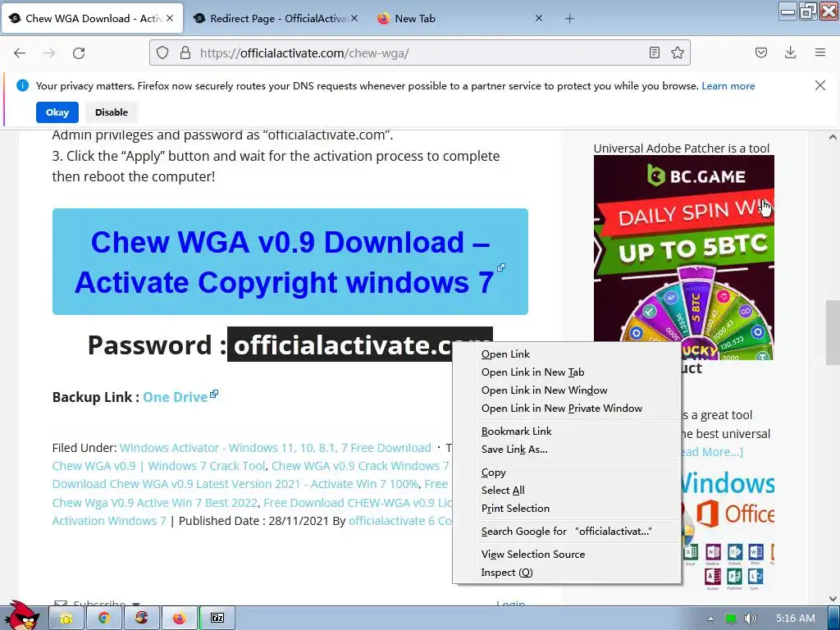
Task: Launch Chrome from the taskbar
Action: [103, 619]
